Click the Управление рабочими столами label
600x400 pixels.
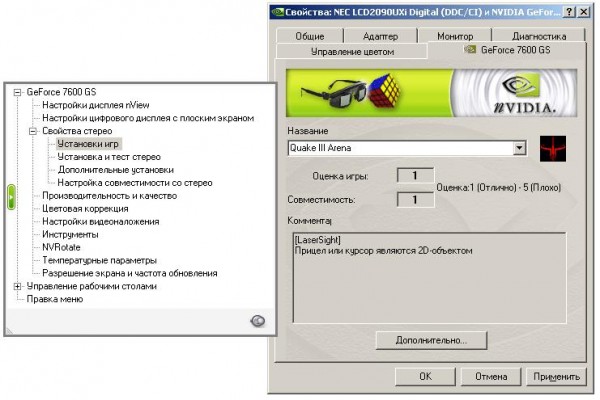click(x=92, y=286)
